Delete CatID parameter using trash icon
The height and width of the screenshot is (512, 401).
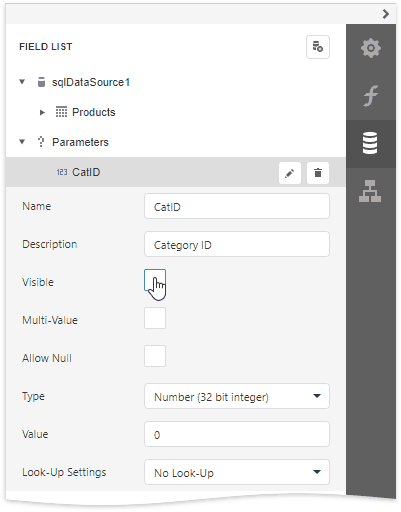(318, 173)
